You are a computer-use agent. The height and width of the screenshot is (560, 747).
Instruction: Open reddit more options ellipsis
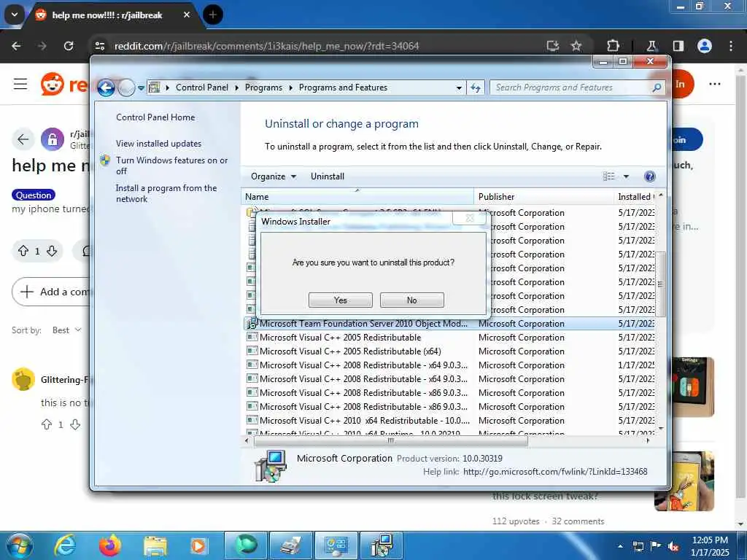(x=715, y=85)
